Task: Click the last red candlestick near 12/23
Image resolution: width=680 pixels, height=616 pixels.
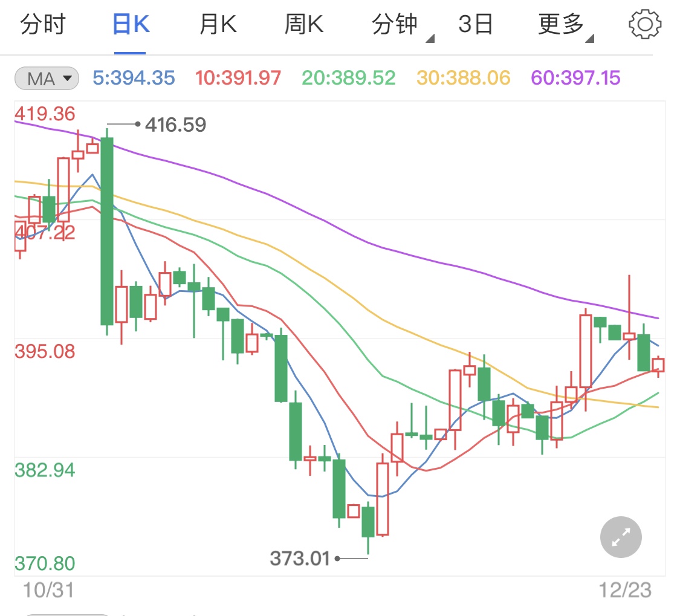Action: 658,365
